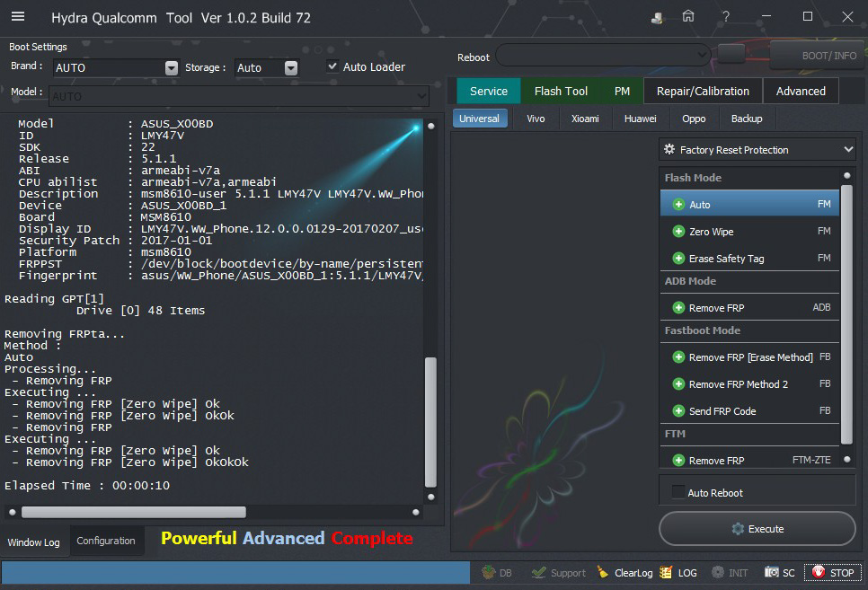
Task: Click the gear icon inside the Execute button
Action: [738, 529]
